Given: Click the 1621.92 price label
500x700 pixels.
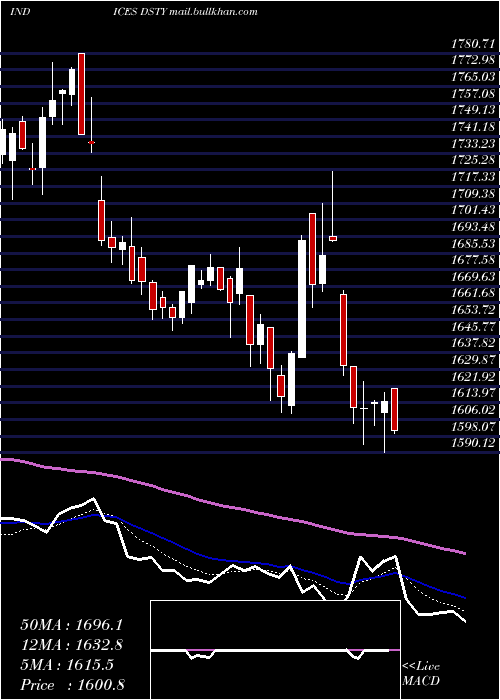Looking at the screenshot, I should tap(473, 377).
